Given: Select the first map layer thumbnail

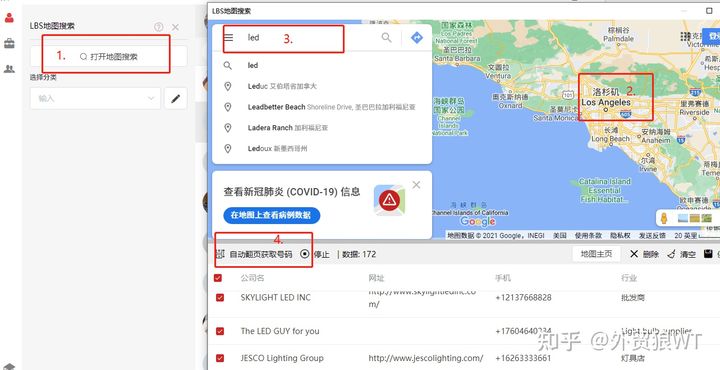Looking at the screenshot, I should click(x=683, y=219).
